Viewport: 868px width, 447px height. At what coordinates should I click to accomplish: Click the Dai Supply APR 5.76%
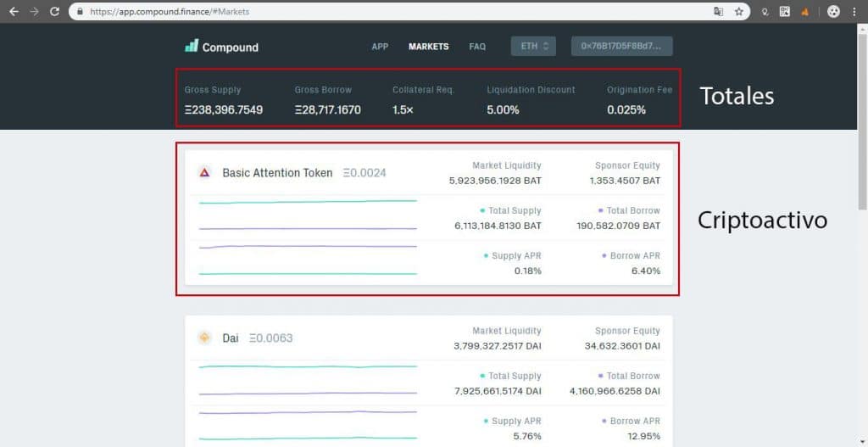coord(527,436)
